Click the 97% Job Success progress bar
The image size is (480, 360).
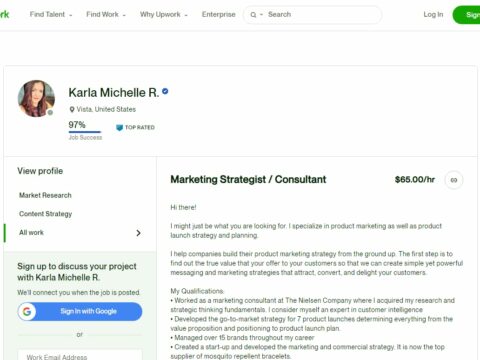pos(85,132)
